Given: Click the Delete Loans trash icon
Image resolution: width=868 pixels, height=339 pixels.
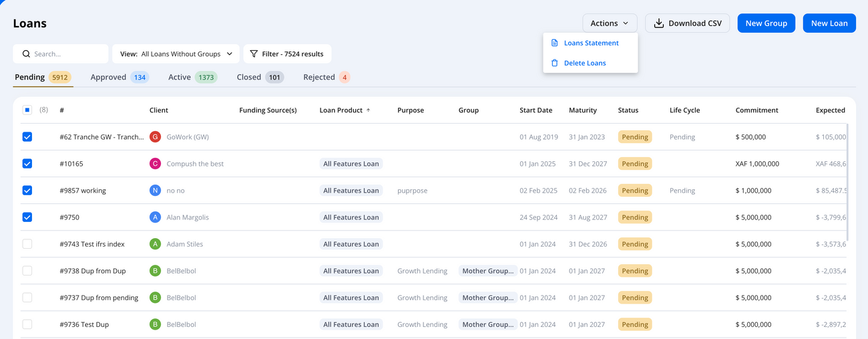Looking at the screenshot, I should [555, 63].
